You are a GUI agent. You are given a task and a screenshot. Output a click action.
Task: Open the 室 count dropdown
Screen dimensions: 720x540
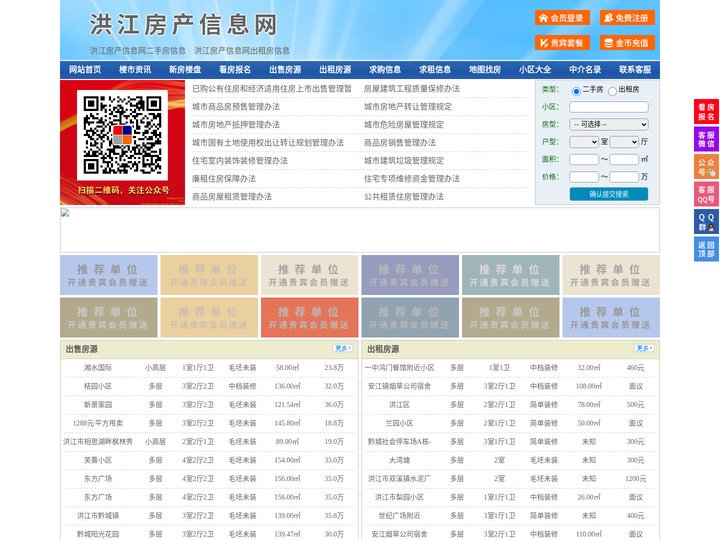584,142
